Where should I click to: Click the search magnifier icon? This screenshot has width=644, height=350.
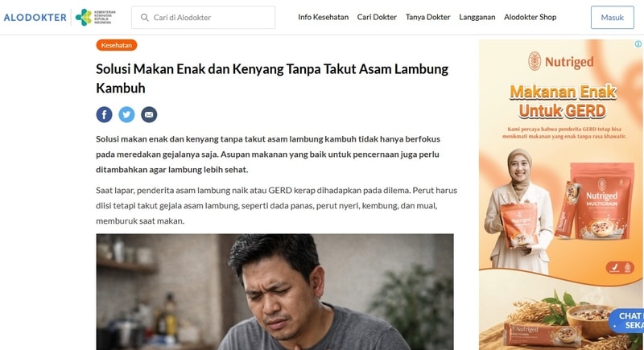coord(145,18)
